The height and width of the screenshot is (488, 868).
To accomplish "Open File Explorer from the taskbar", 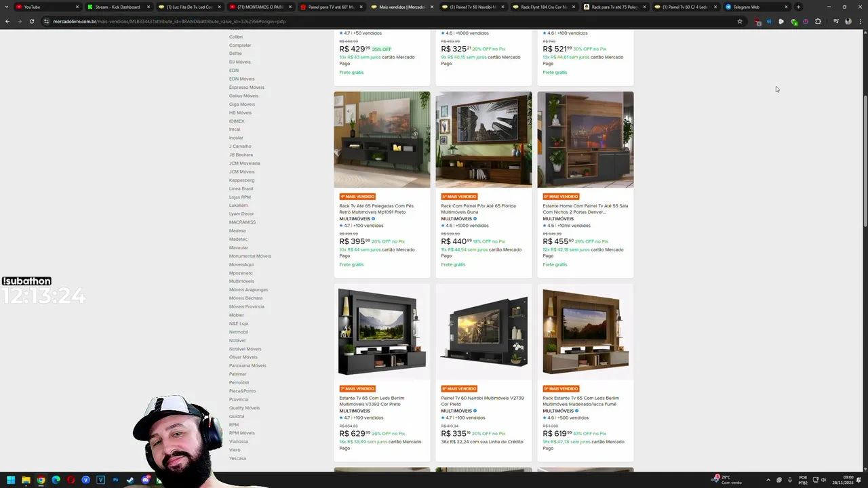I will tap(26, 480).
